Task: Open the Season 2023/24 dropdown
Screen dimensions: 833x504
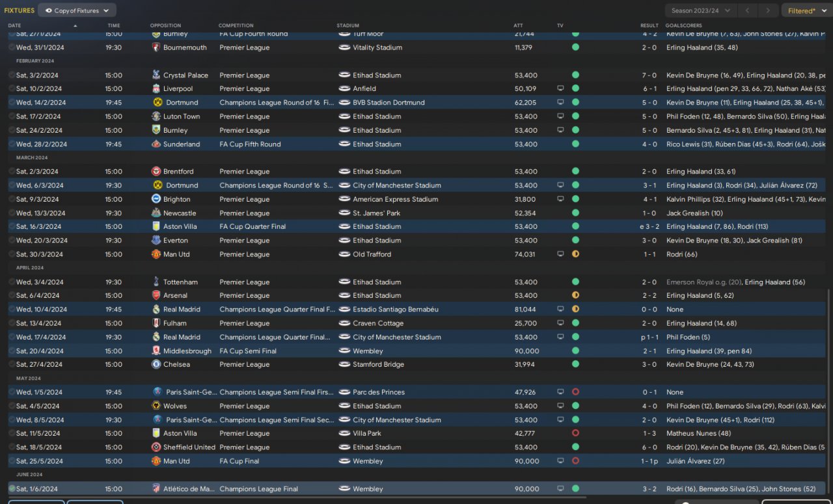Action: pos(701,10)
